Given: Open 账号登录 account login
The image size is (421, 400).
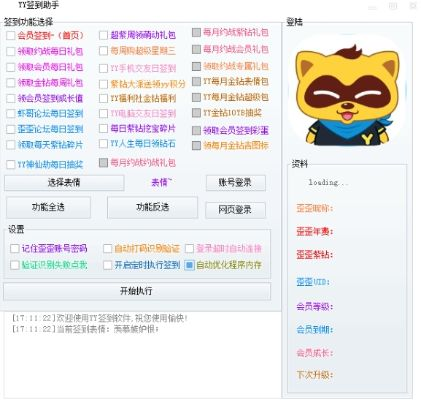Looking at the screenshot, I should [236, 183].
